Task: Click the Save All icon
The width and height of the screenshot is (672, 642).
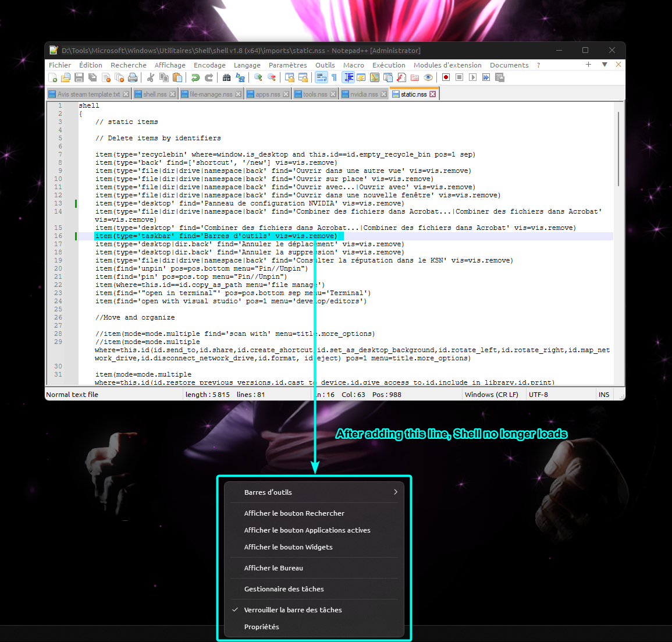Action: (92, 77)
